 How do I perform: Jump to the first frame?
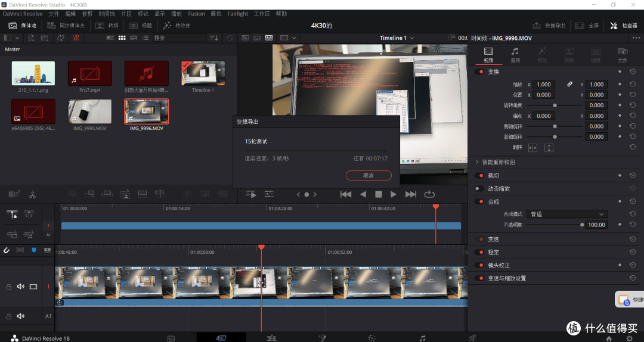click(346, 194)
